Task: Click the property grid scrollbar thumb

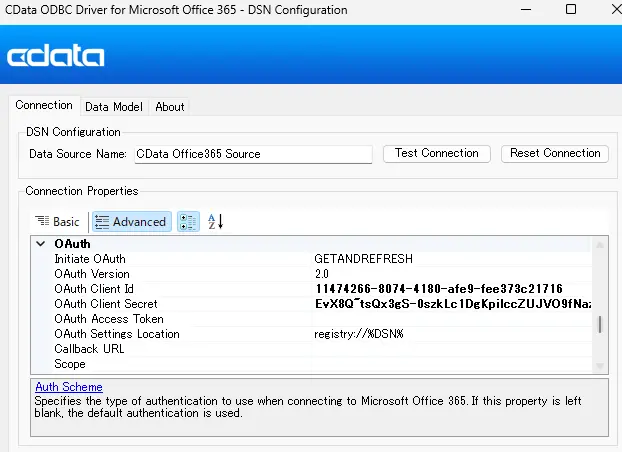Action: (600, 324)
